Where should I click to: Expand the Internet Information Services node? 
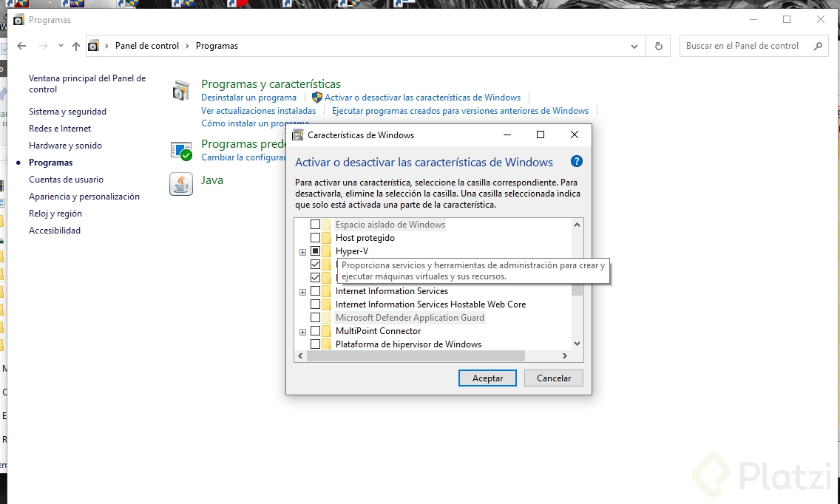(x=302, y=292)
